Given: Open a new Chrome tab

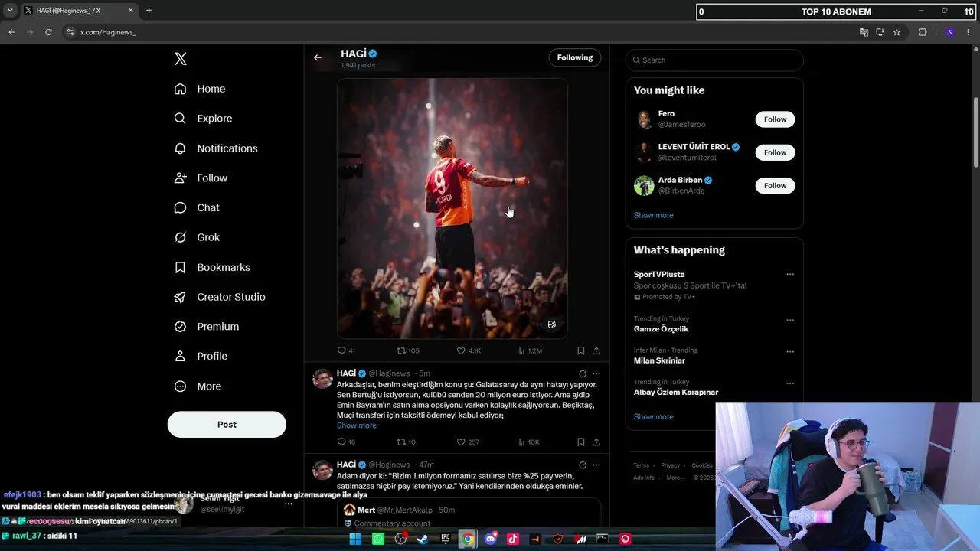Looking at the screenshot, I should click(x=149, y=11).
